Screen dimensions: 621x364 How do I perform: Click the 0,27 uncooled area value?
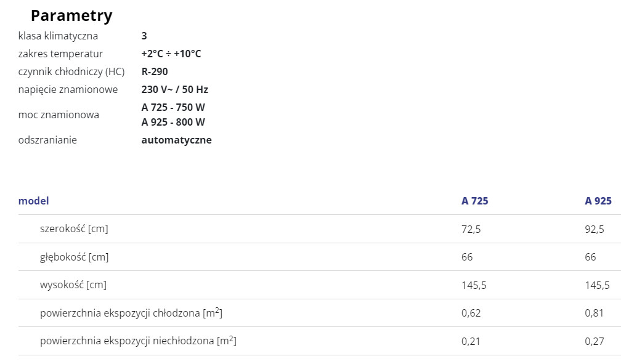tap(595, 341)
